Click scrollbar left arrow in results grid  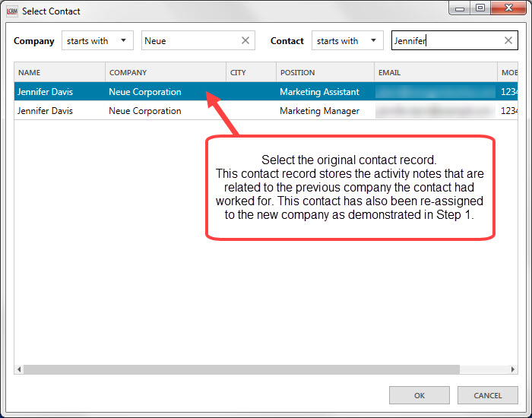point(19,369)
